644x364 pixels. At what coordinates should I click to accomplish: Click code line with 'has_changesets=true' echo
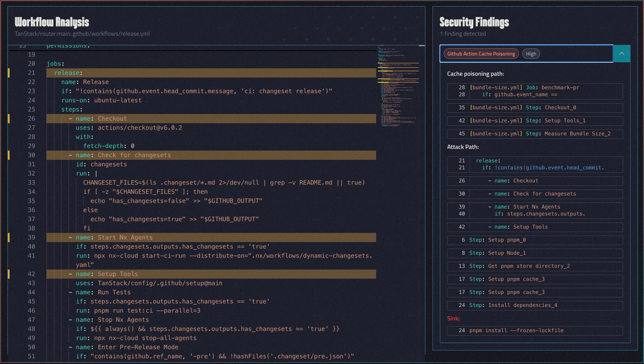click(175, 219)
